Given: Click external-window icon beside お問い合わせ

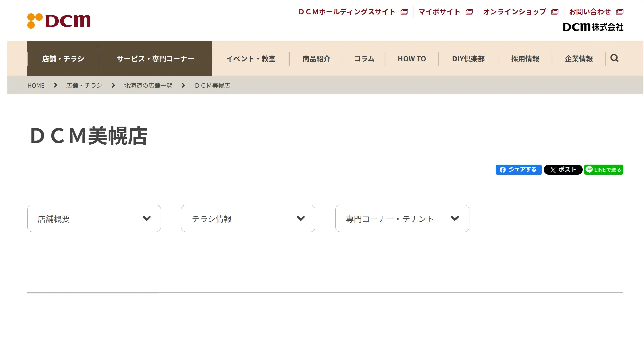Looking at the screenshot, I should click(x=620, y=12).
